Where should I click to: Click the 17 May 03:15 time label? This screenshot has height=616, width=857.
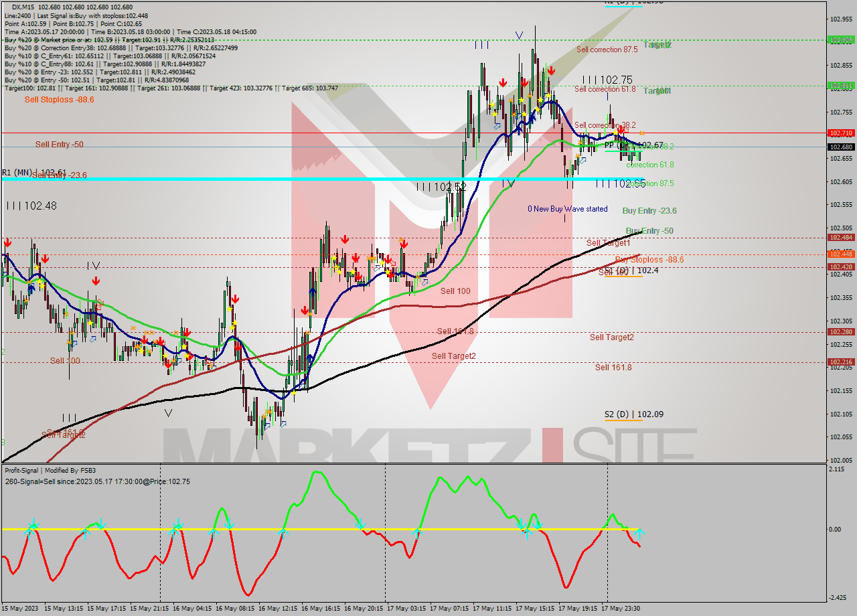point(406,609)
